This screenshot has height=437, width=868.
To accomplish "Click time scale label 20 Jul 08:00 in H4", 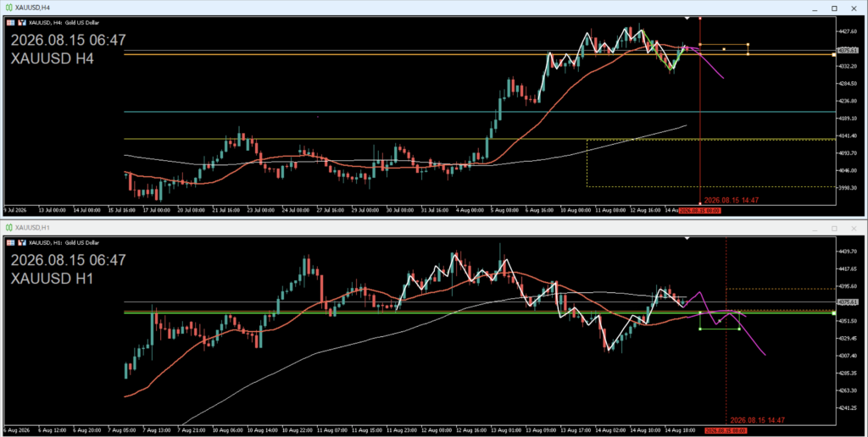I will pos(192,211).
